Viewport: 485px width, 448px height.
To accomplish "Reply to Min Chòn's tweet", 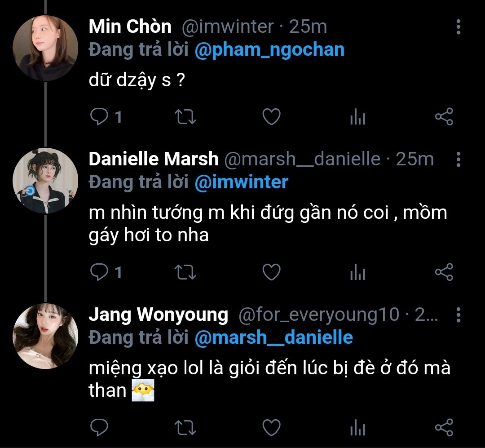I will pyautogui.click(x=97, y=117).
